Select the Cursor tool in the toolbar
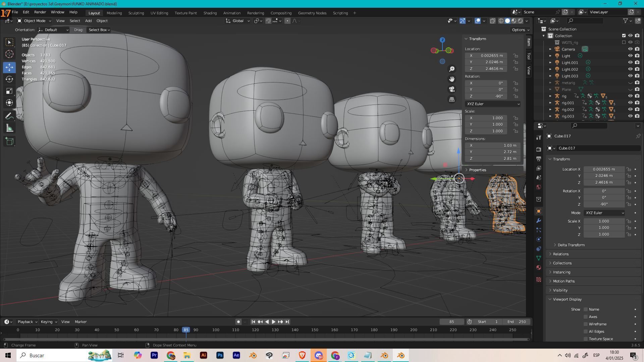This screenshot has width=644, height=362. click(x=9, y=54)
